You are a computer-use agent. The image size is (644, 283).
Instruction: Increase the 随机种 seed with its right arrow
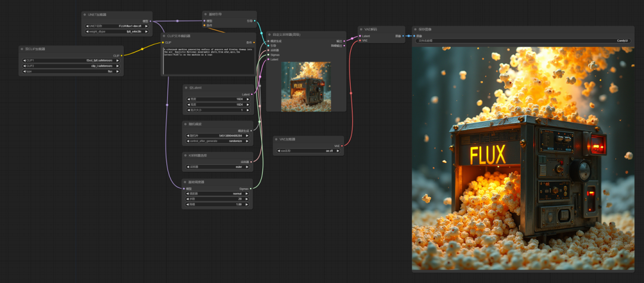pyautogui.click(x=247, y=136)
